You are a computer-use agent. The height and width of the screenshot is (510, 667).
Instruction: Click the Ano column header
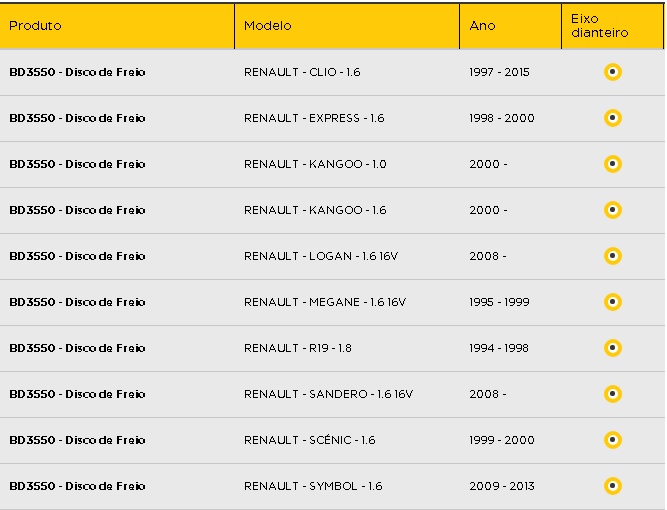point(510,26)
